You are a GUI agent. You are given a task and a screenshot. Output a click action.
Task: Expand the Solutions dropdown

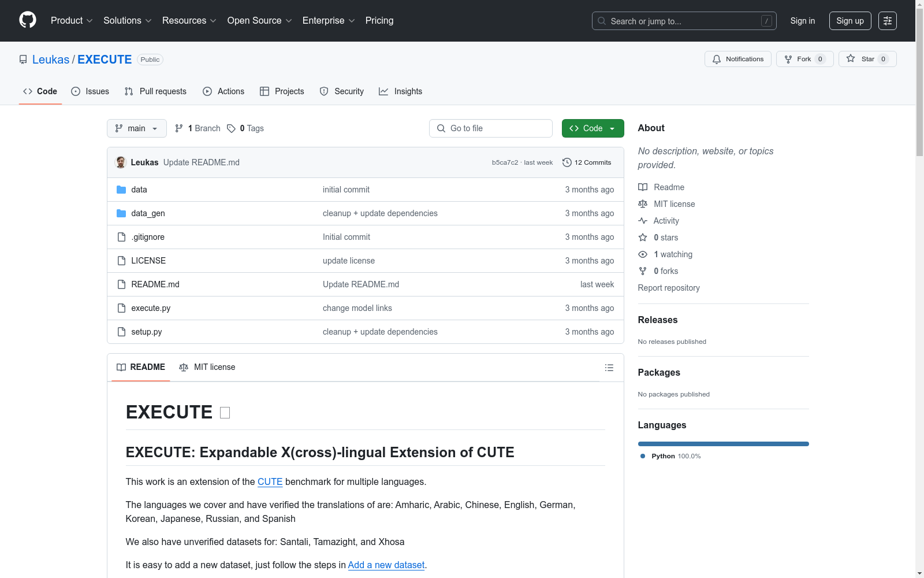tap(128, 21)
